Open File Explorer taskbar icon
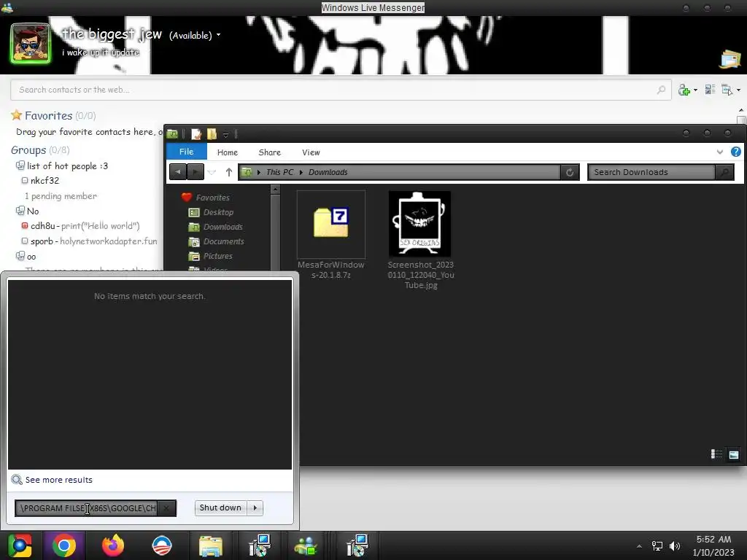This screenshot has width=747, height=560. pyautogui.click(x=211, y=545)
